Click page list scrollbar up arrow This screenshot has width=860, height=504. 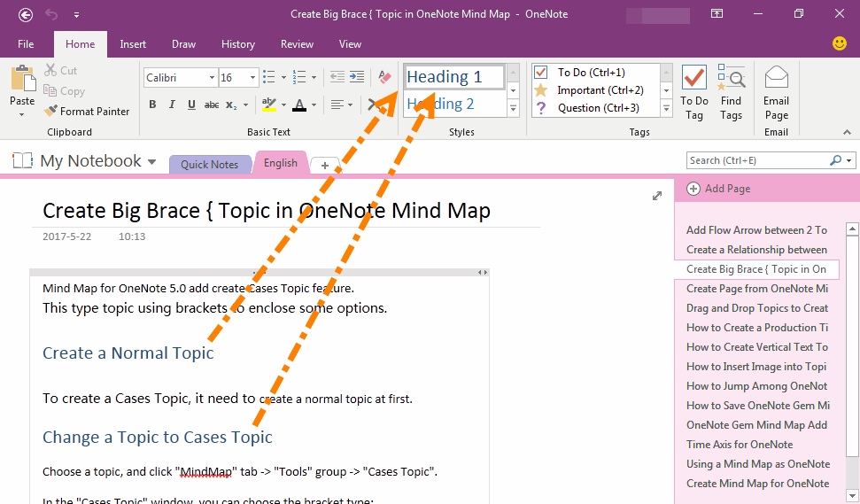[x=852, y=229]
